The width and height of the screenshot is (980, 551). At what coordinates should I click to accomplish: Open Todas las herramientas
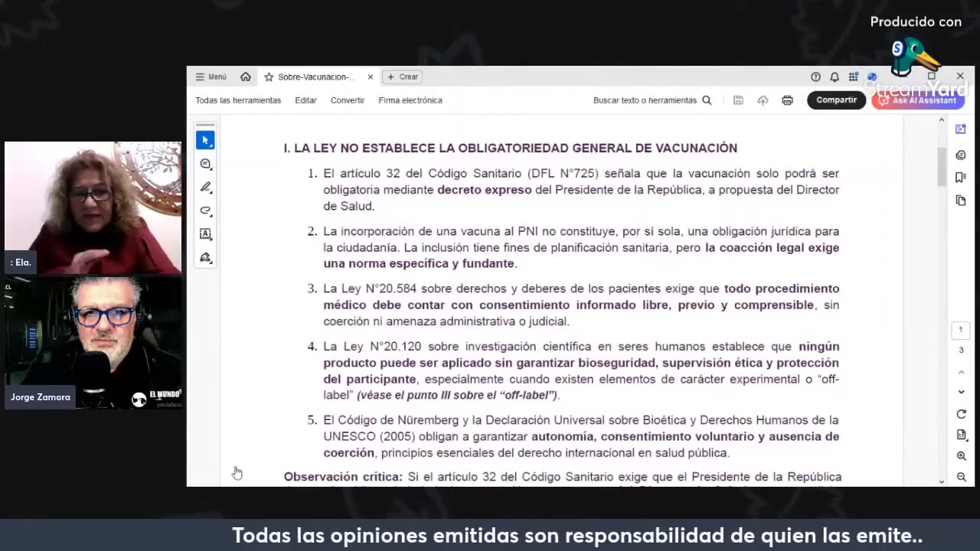click(x=238, y=100)
